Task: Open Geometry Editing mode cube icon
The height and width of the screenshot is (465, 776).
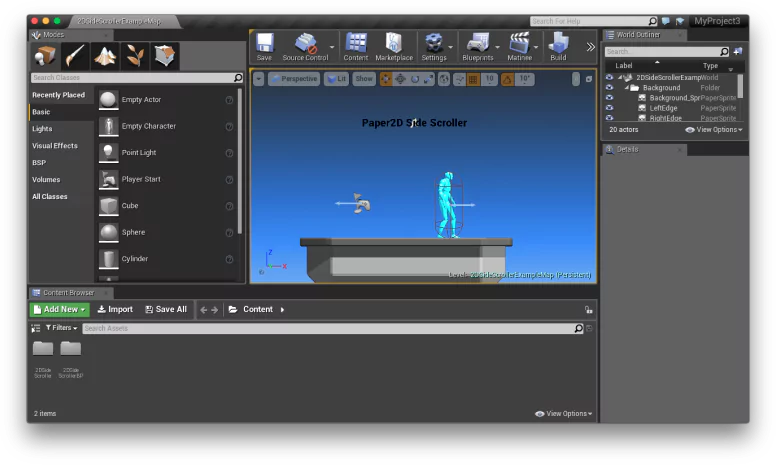Action: [x=163, y=56]
